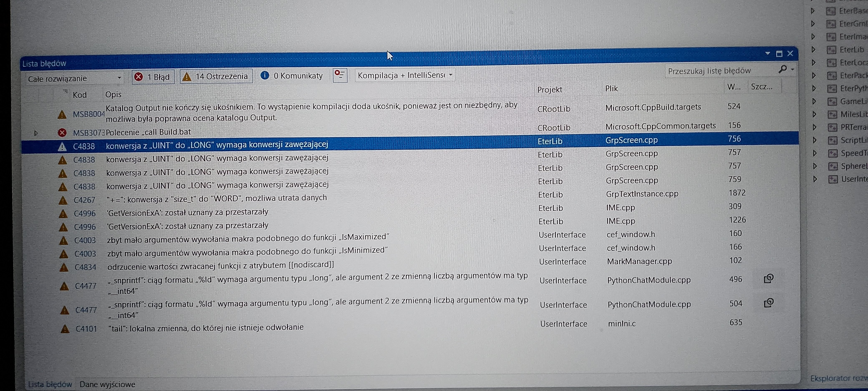Screen dimensions: 868x391
Task: Click the GameLib project icon in the explorer
Action: click(832, 102)
